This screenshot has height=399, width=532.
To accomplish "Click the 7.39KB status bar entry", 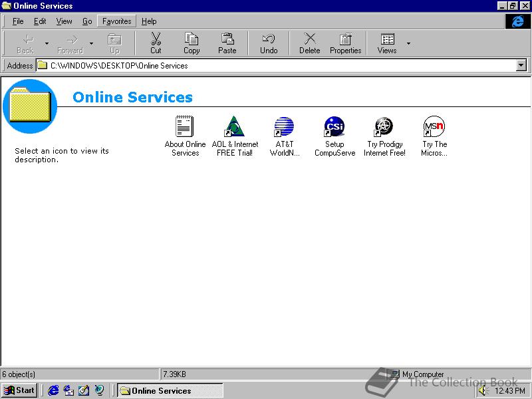I will tap(174, 374).
